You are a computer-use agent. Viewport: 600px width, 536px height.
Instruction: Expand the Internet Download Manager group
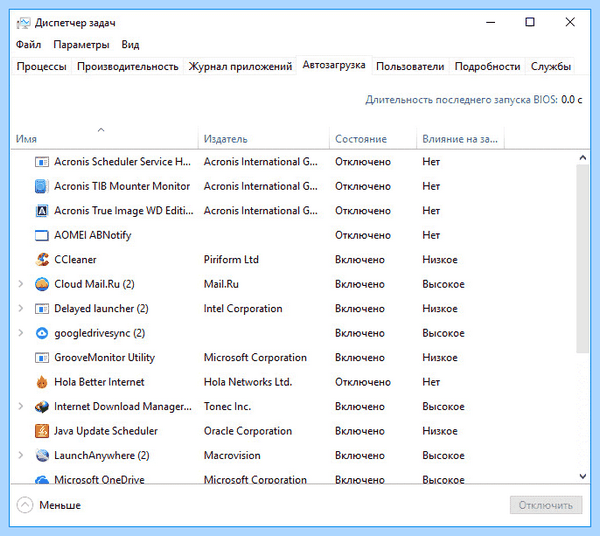pyautogui.click(x=21, y=406)
